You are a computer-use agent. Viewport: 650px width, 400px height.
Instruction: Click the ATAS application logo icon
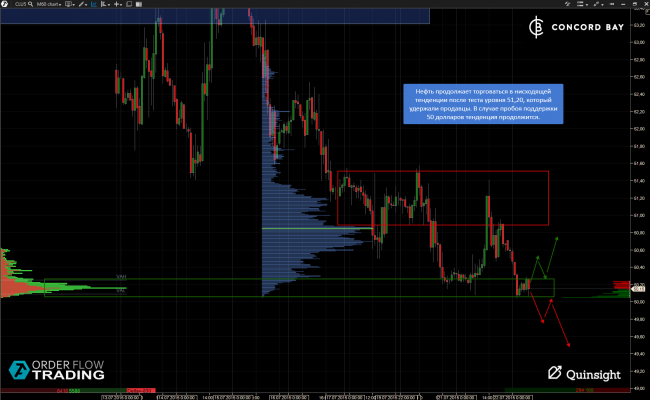5,4
